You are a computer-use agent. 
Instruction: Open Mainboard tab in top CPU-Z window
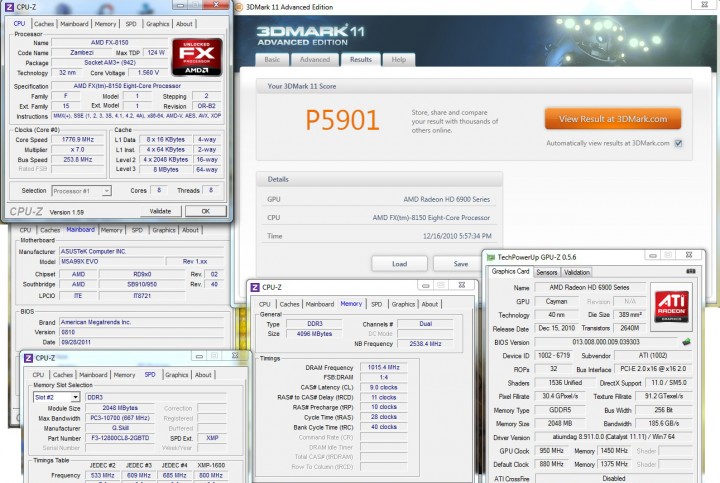(74, 24)
